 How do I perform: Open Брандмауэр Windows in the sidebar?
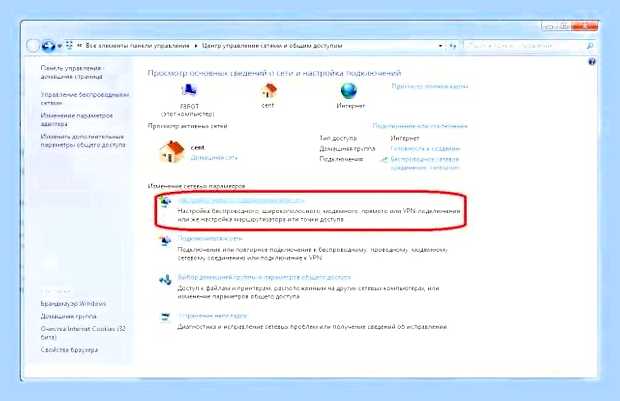[x=74, y=304]
